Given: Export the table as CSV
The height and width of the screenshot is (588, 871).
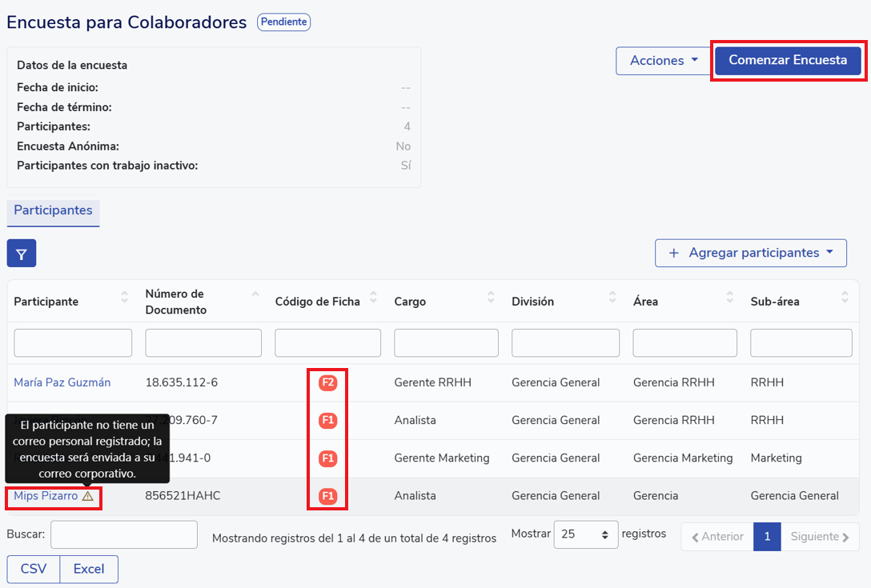Looking at the screenshot, I should (34, 569).
